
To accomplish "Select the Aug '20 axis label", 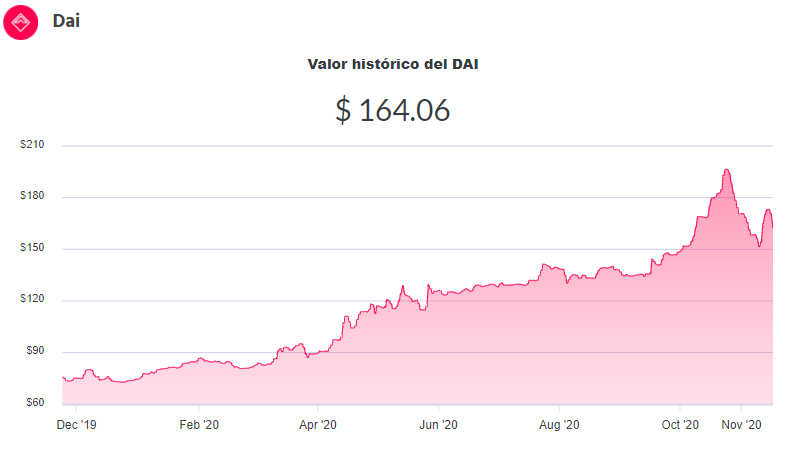I will click(x=559, y=425).
